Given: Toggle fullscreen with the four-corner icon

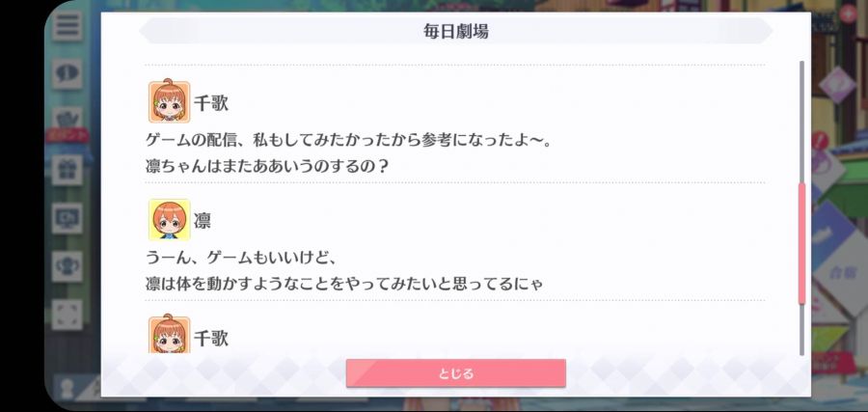Looking at the screenshot, I should (x=68, y=315).
